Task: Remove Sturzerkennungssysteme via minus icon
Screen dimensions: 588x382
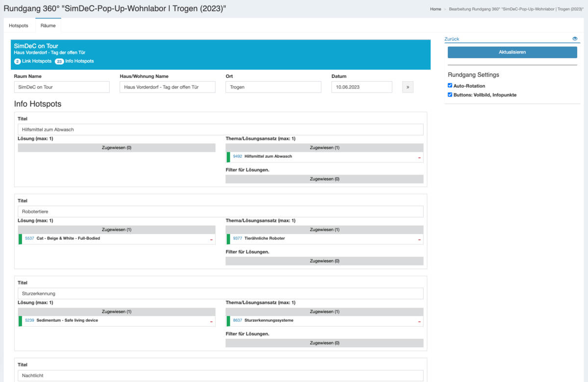Action: pos(419,322)
